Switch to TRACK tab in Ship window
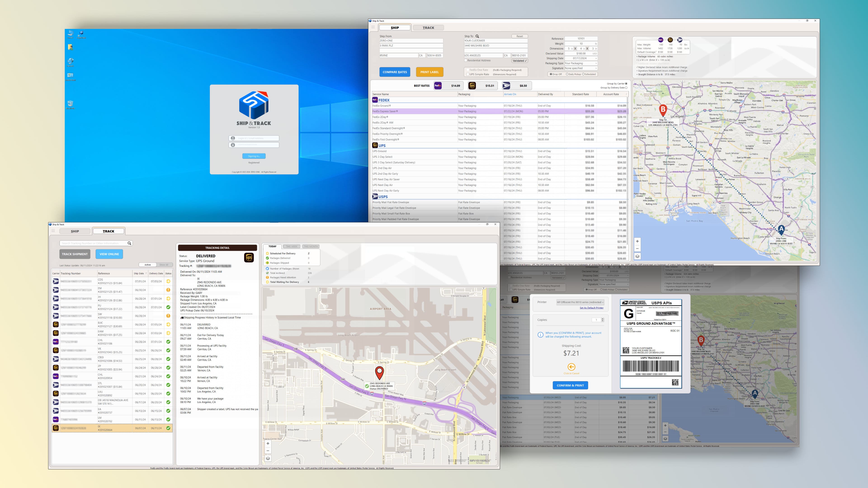This screenshot has height=488, width=868. click(428, 28)
